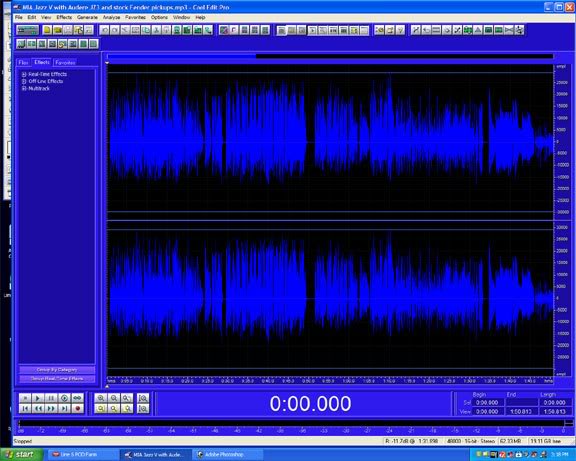Click the Open File folder icon
Image resolution: width=576 pixels, height=461 pixels.
point(57,30)
